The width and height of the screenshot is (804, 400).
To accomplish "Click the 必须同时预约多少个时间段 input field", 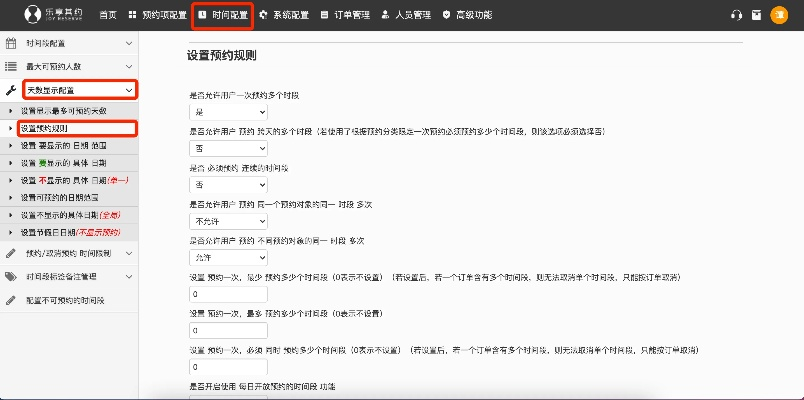I will (x=228, y=367).
